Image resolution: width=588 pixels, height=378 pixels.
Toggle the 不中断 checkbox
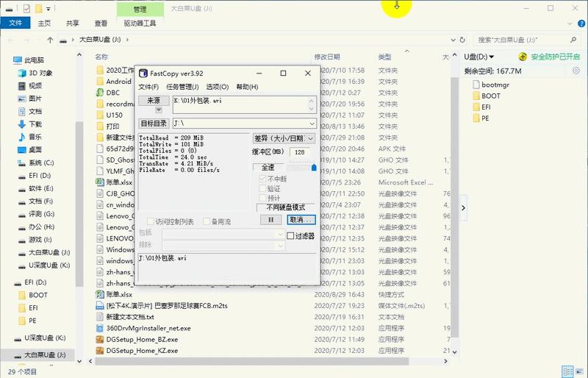[262, 178]
